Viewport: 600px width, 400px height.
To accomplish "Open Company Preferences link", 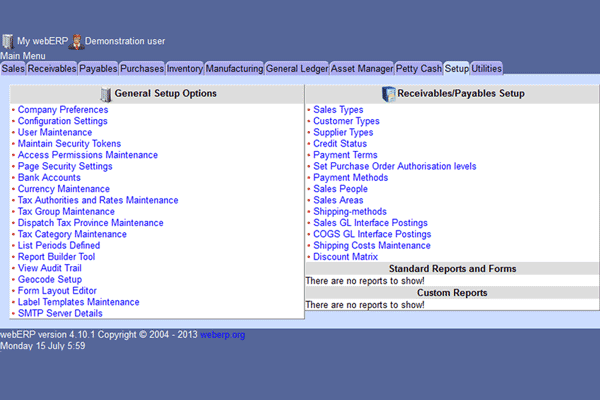I will (x=63, y=110).
